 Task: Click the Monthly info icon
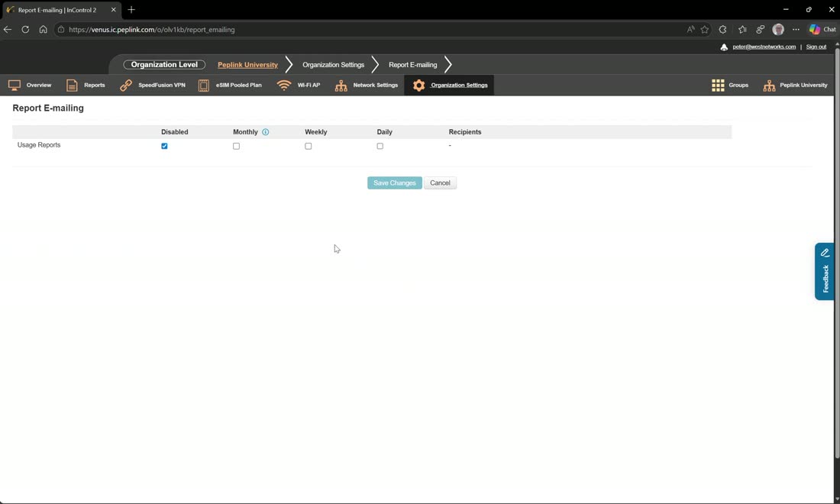point(265,132)
